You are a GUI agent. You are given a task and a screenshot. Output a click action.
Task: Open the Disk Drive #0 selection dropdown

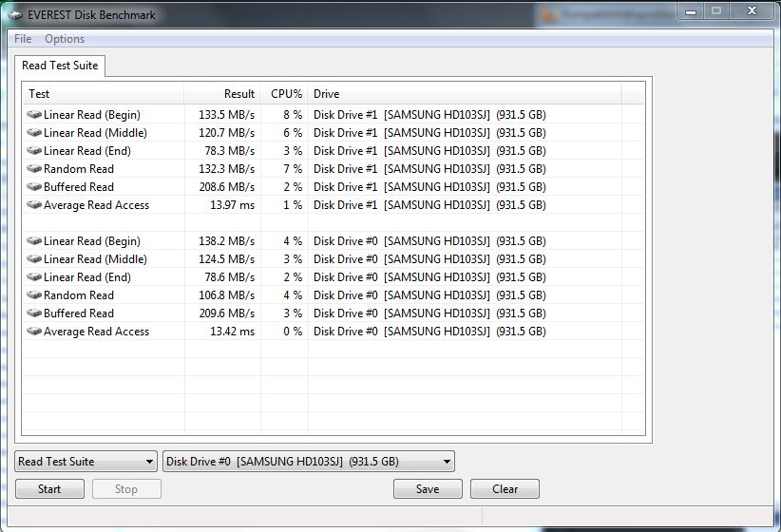(x=309, y=462)
